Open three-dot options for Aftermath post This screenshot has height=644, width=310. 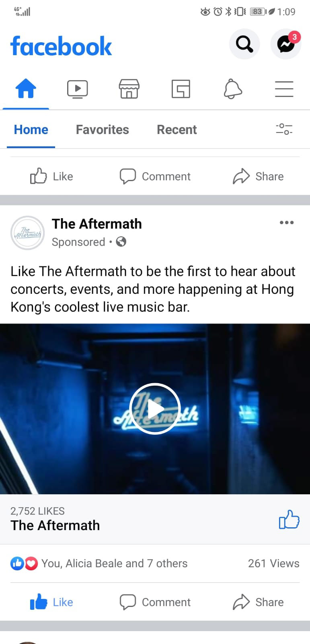pyautogui.click(x=287, y=223)
